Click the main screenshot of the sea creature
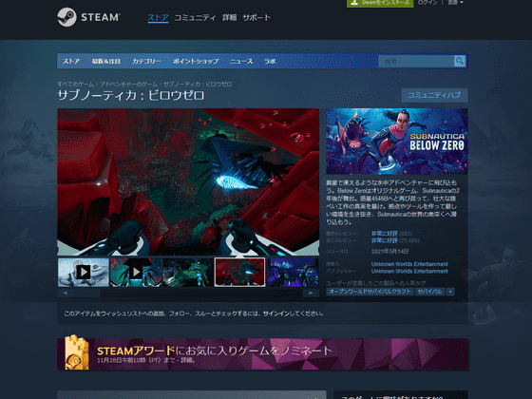This screenshot has height=399, width=532. pyautogui.click(x=188, y=181)
